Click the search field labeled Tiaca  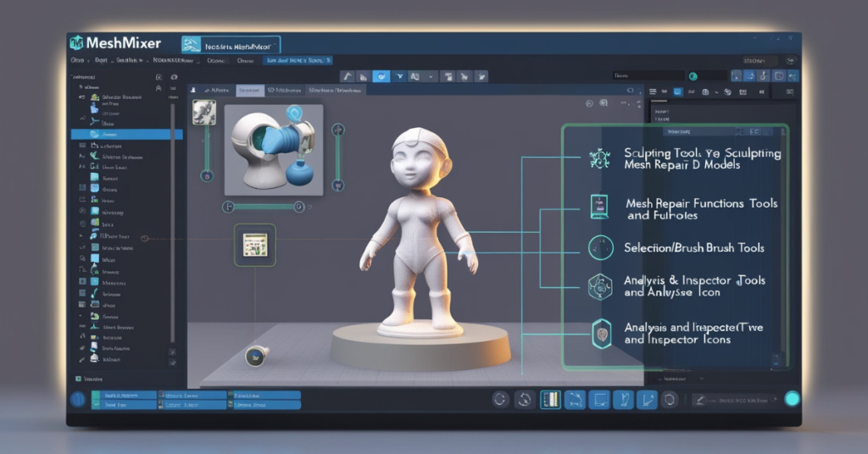click(x=648, y=75)
